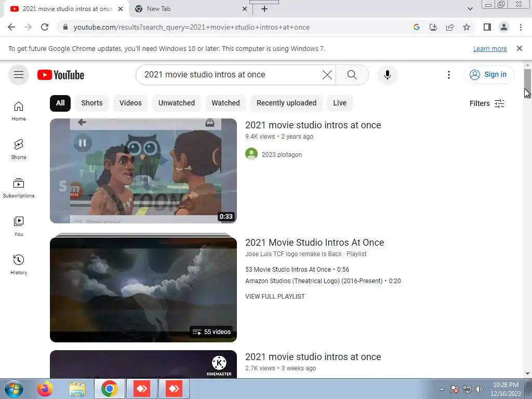Clear the YouTube search box with X
The height and width of the screenshot is (399, 532).
[x=327, y=75]
